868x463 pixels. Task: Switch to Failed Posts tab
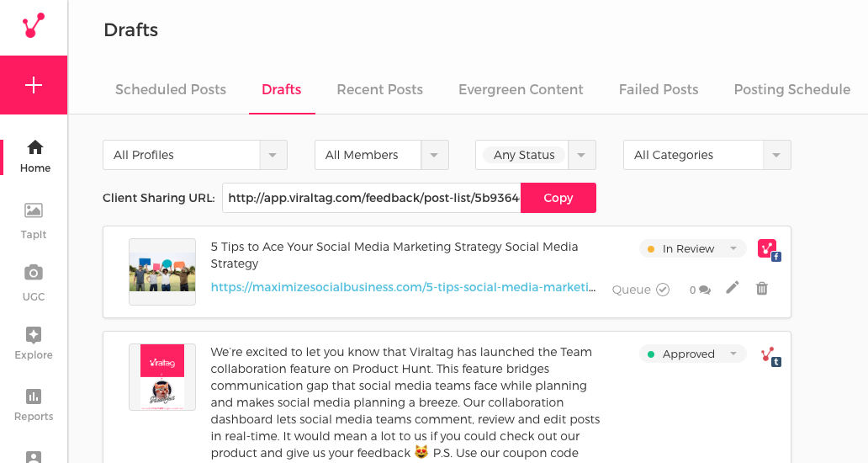[659, 90]
